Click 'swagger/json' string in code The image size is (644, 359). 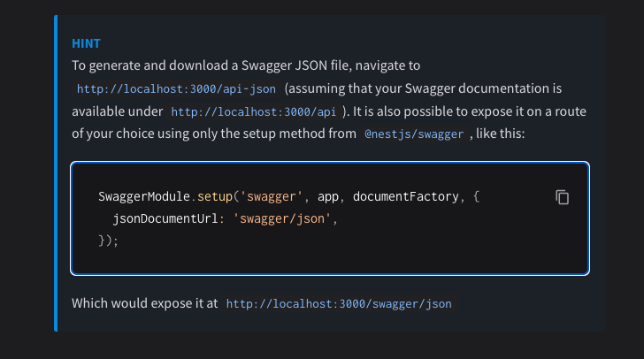(x=281, y=218)
